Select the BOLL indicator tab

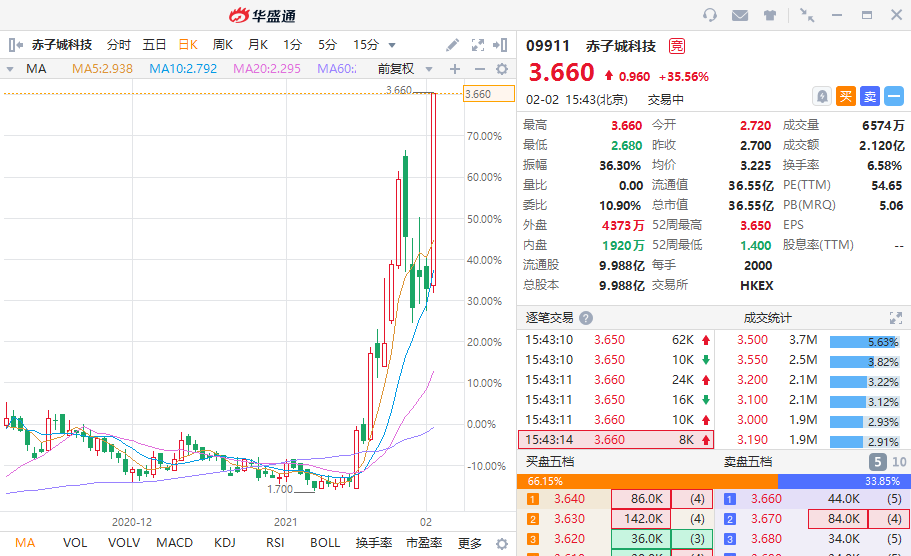point(325,543)
